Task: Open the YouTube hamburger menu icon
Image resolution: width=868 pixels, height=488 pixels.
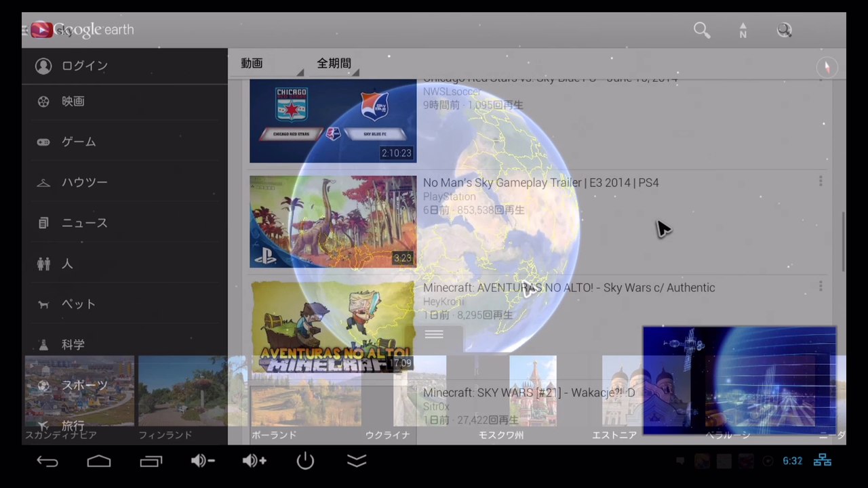Action: [24, 30]
